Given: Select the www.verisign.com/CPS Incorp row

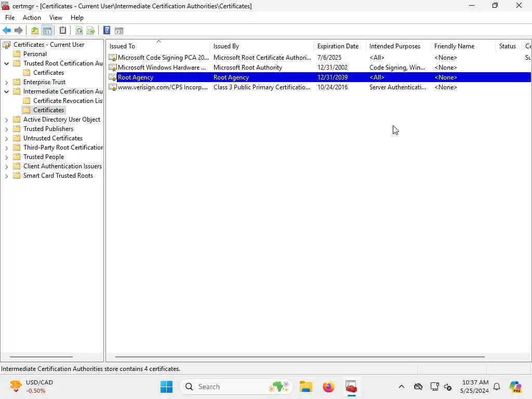Looking at the screenshot, I should (319, 87).
